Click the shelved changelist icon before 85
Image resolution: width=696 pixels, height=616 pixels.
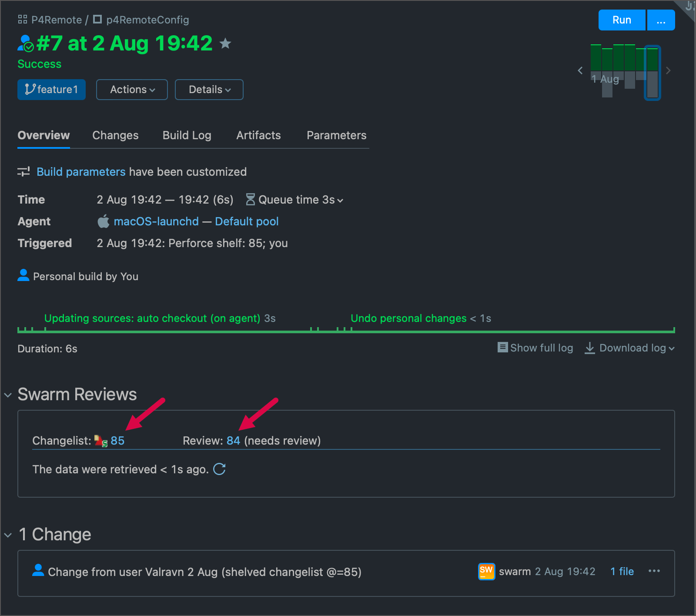(101, 441)
